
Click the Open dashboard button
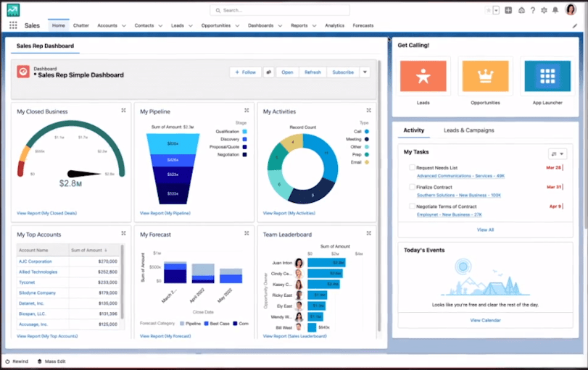point(287,72)
